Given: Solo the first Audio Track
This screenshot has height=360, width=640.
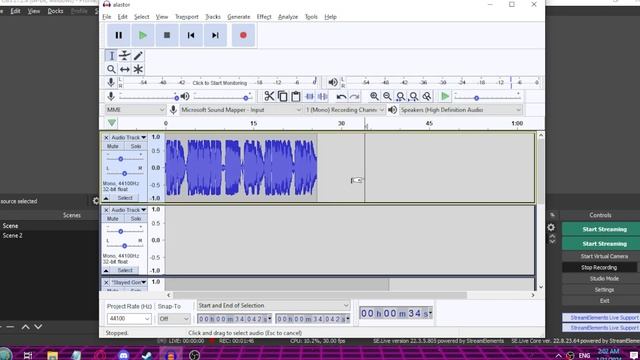Looking at the screenshot, I should [x=136, y=146].
